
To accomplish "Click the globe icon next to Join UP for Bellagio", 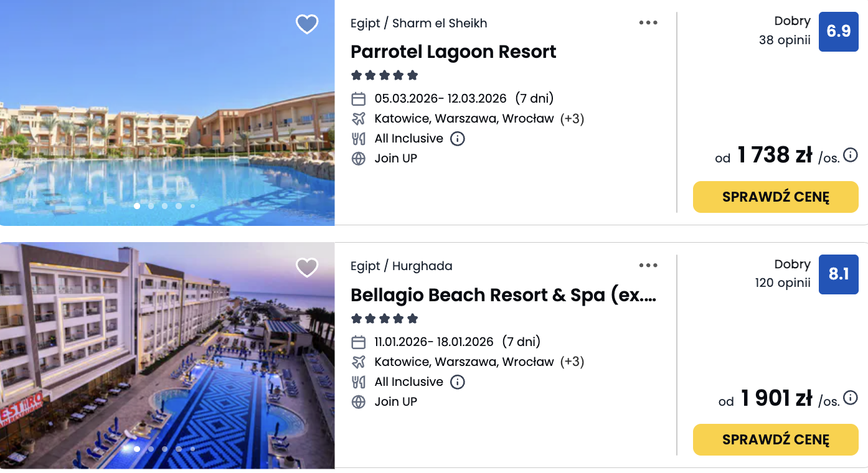I will click(x=359, y=401).
